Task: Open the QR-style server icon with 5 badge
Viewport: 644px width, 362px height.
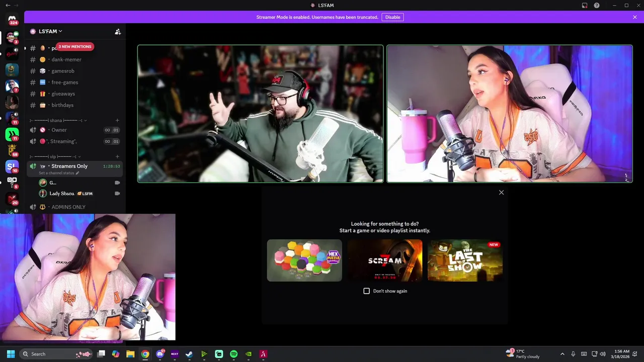Action: coord(12,183)
